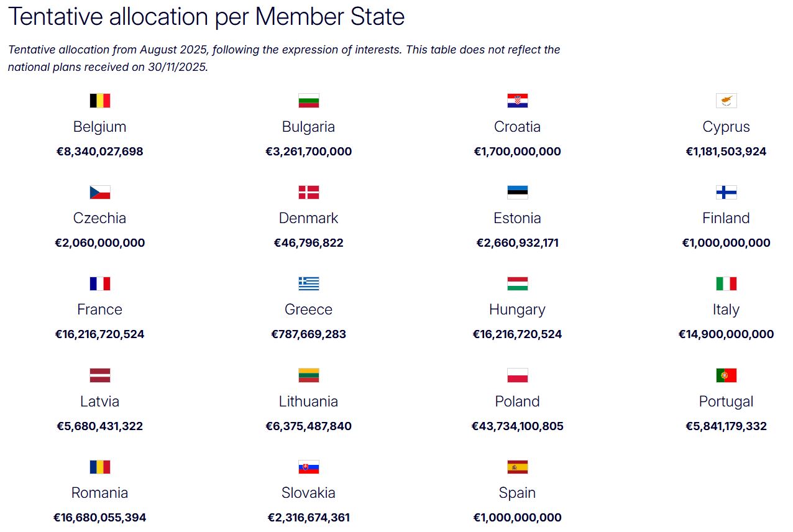Click the Denmark flag icon
Viewport: 793px width, 532px height.
[x=308, y=192]
